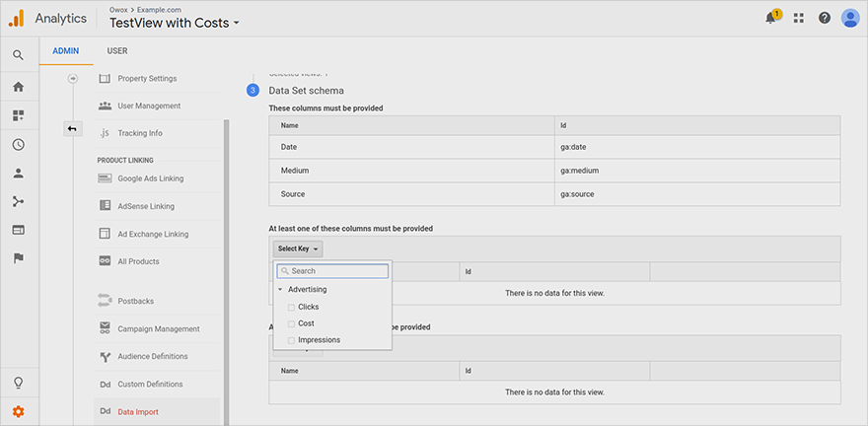Open the notifications bell

pos(771,18)
